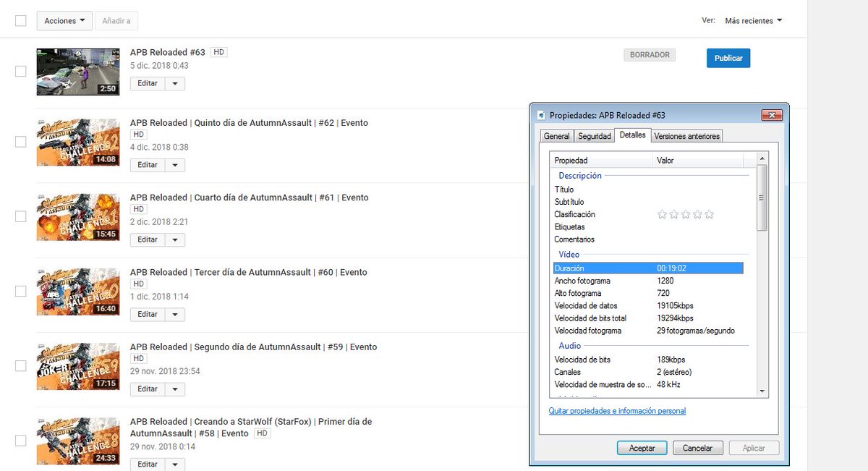
Task: Click HD badge beside #58 Evento title
Action: [263, 433]
